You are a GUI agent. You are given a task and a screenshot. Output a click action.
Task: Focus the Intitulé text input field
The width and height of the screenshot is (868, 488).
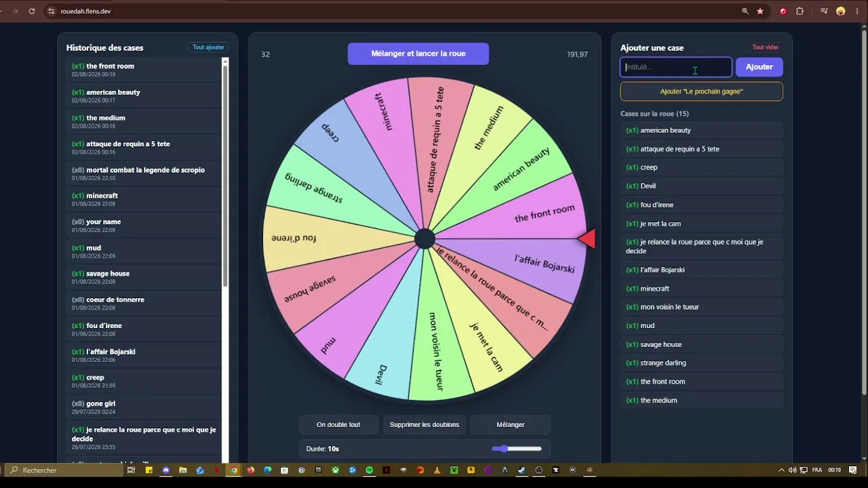pyautogui.click(x=676, y=66)
